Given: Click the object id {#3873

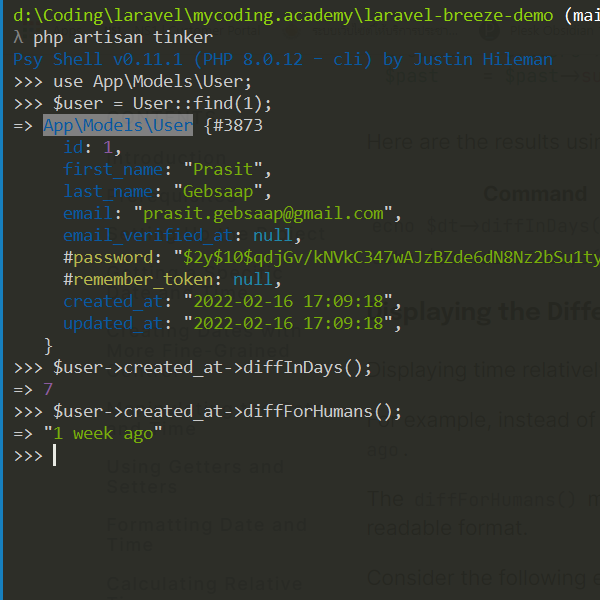Looking at the screenshot, I should (234, 126).
